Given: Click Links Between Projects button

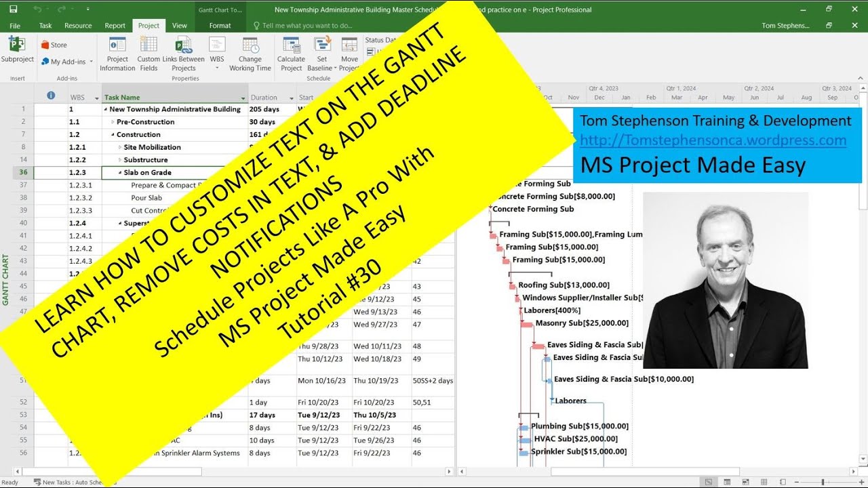Looking at the screenshot, I should [183, 54].
